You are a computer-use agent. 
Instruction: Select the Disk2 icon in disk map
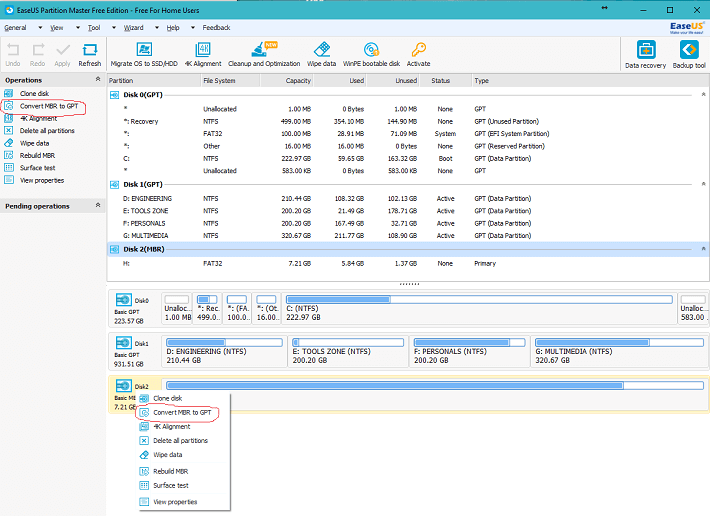point(124,386)
